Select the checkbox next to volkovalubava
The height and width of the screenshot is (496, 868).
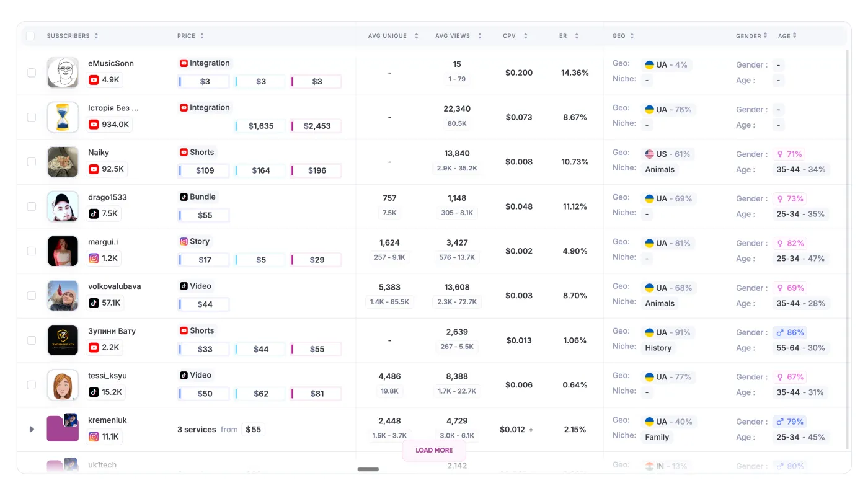[x=31, y=296]
